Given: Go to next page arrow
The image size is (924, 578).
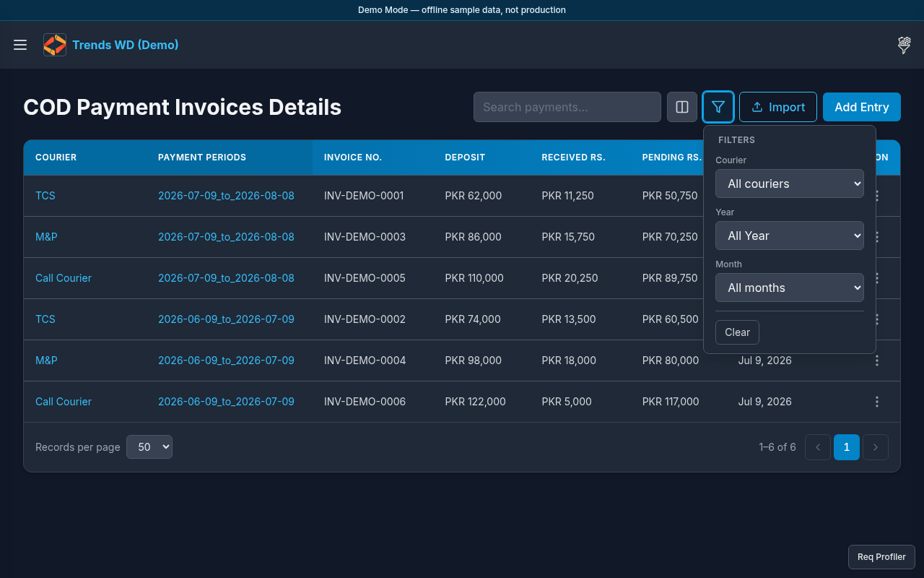Looking at the screenshot, I should click(x=876, y=447).
